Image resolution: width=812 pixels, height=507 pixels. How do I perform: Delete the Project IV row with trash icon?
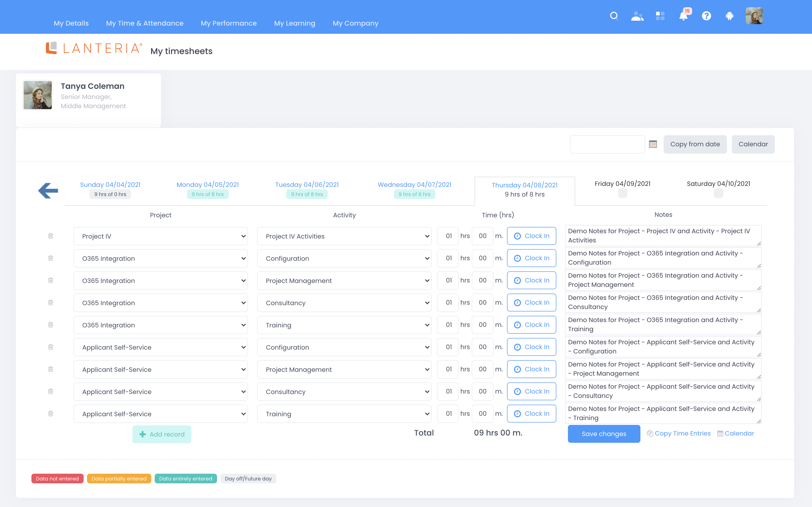click(x=51, y=236)
